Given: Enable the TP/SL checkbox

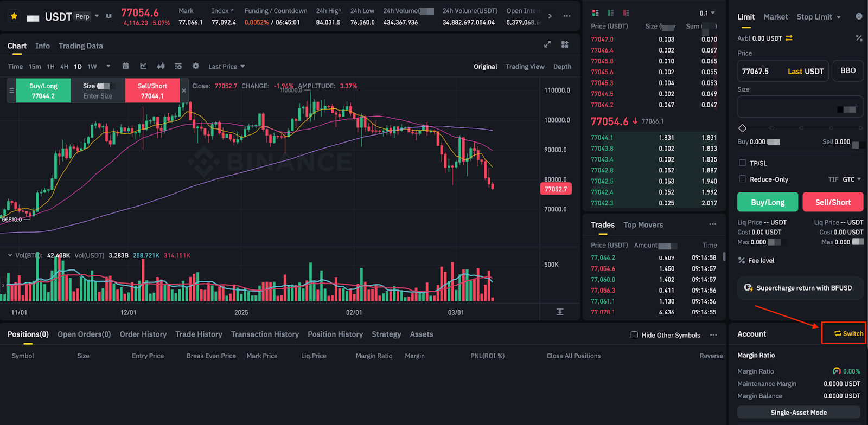Looking at the screenshot, I should (x=742, y=163).
